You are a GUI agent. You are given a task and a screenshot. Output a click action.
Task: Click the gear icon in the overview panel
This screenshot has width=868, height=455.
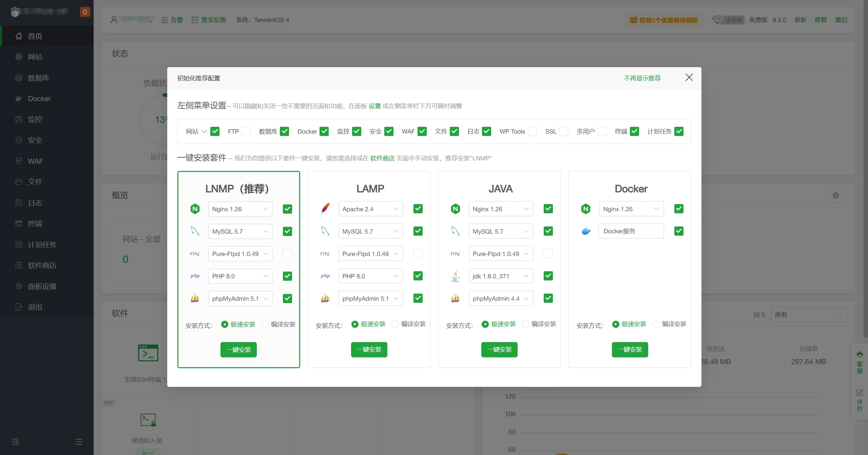(x=835, y=195)
